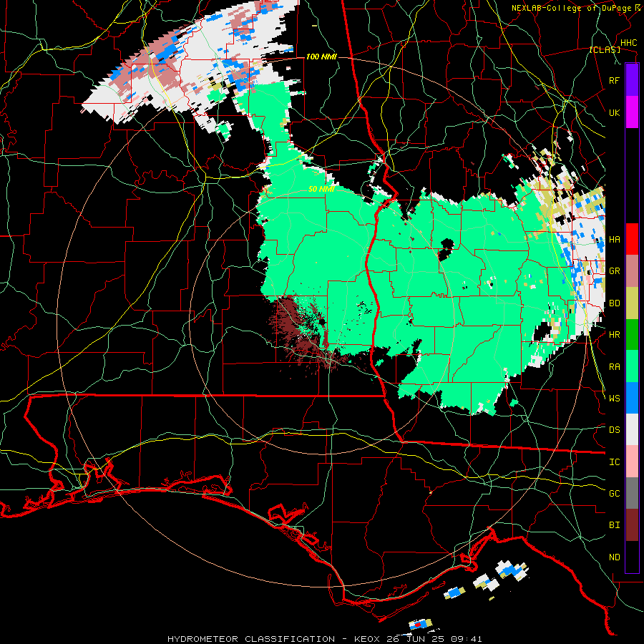Click the BD legend label

click(x=614, y=303)
